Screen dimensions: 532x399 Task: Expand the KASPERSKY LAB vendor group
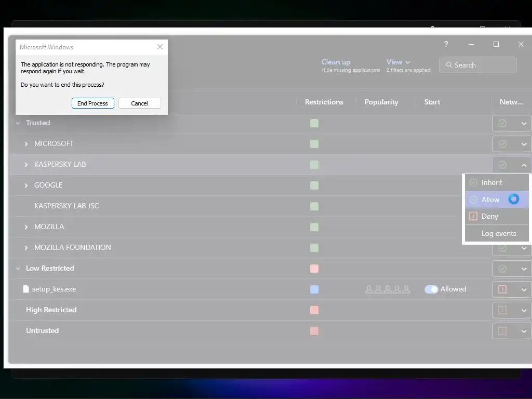pyautogui.click(x=26, y=165)
